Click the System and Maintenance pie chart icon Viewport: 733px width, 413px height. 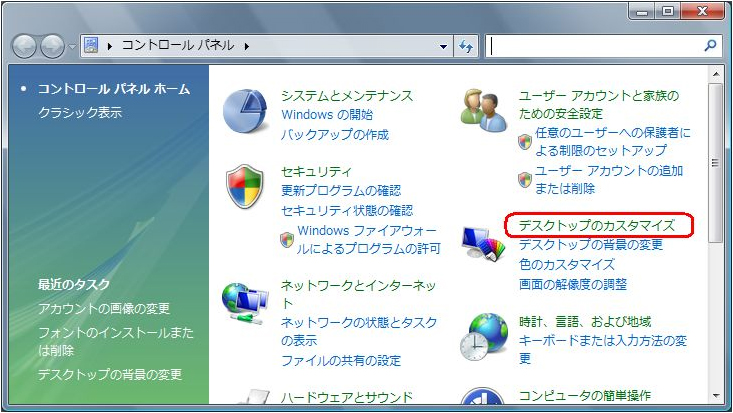coord(245,112)
